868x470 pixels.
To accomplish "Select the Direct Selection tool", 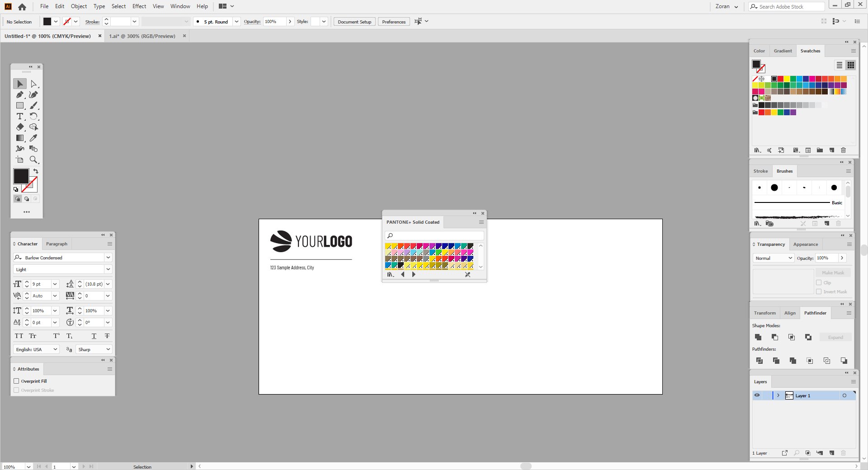I will click(33, 84).
